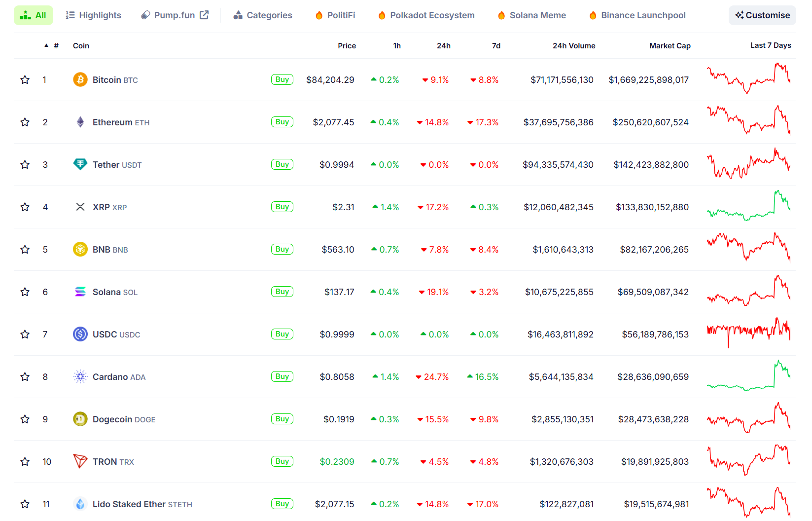Click Buy button for Ethereum
The width and height of the screenshot is (812, 521).
[x=282, y=122]
